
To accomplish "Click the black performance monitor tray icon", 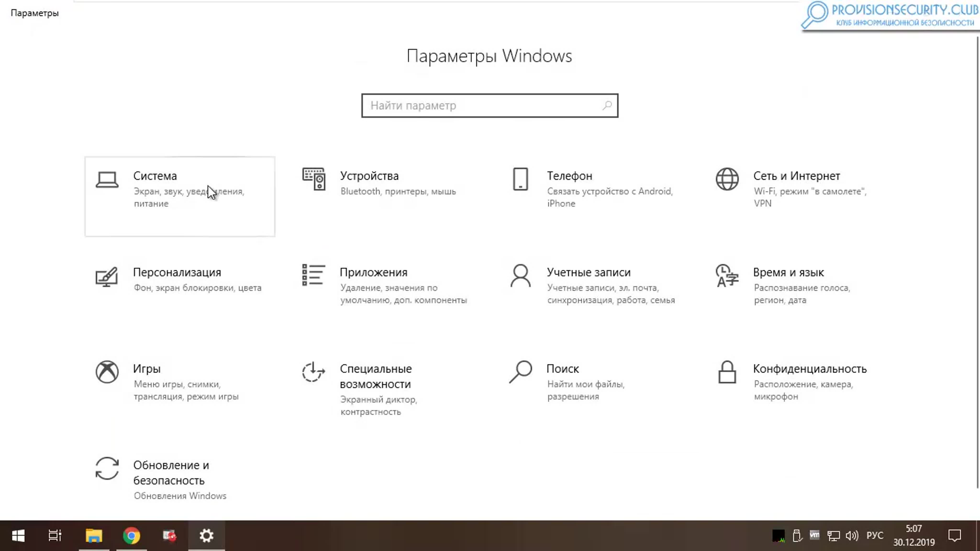I will (778, 536).
